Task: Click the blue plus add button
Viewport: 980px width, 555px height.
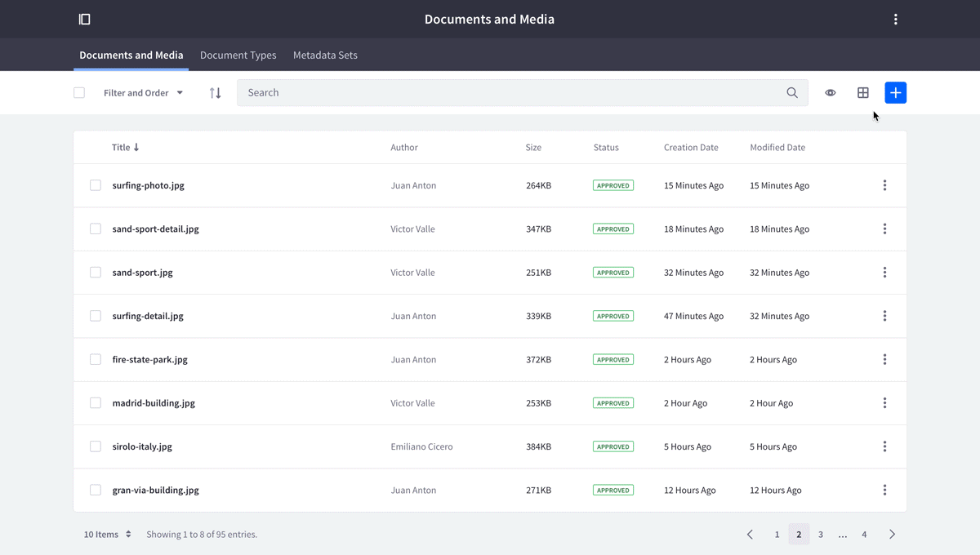Action: coord(895,92)
